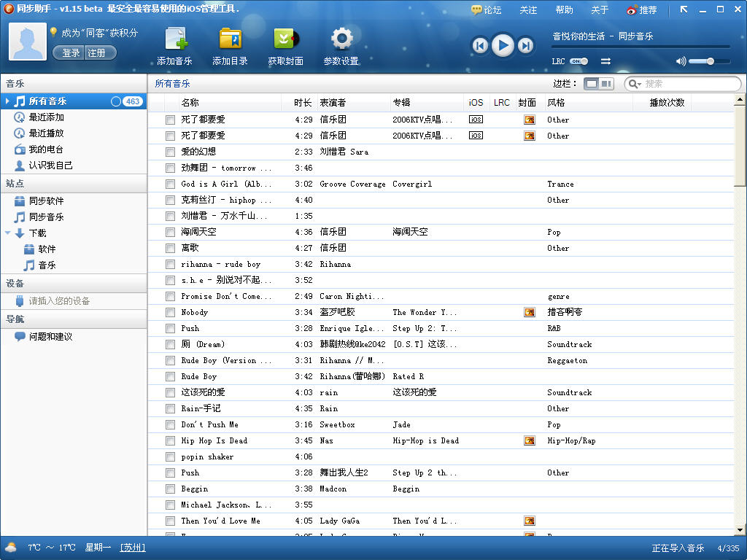Viewport: 747px width, 560px height.
Task: Toggle the sidebar (边栏) layout switch
Action: click(x=599, y=84)
